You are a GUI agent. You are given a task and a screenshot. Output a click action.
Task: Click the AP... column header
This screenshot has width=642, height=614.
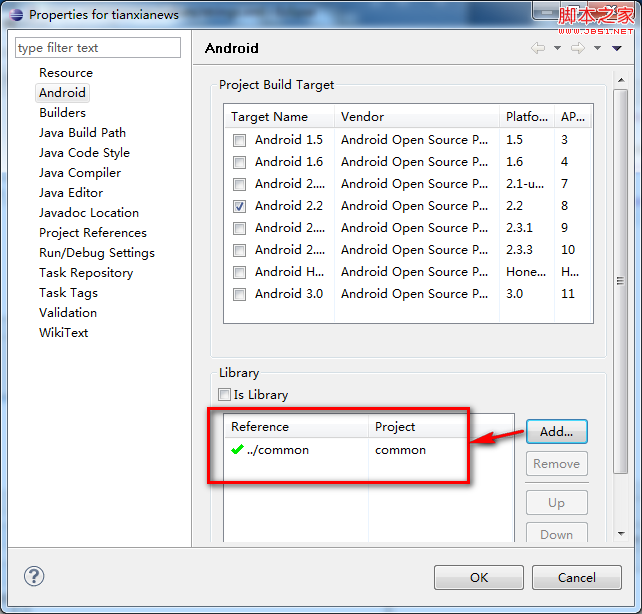click(573, 117)
